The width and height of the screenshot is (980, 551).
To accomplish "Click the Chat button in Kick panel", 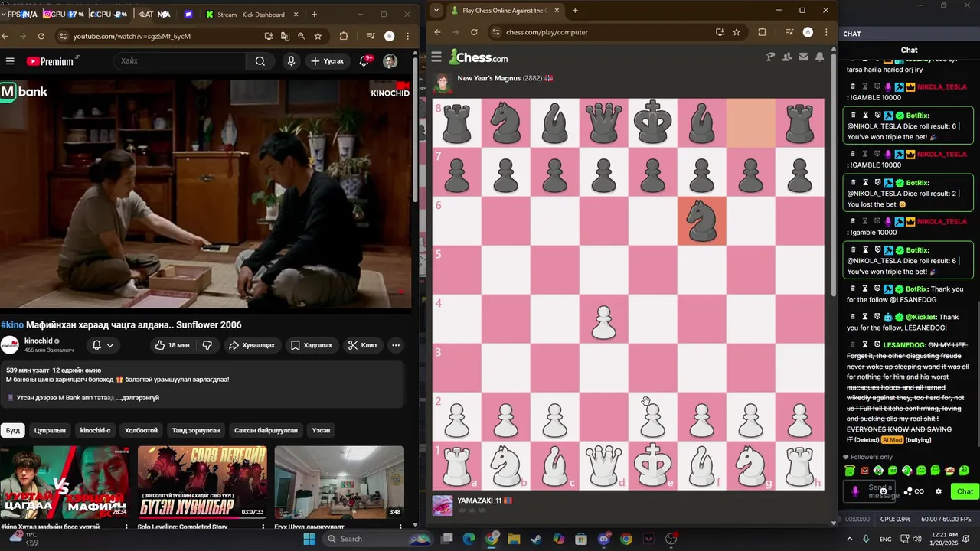I will pyautogui.click(x=965, y=492).
